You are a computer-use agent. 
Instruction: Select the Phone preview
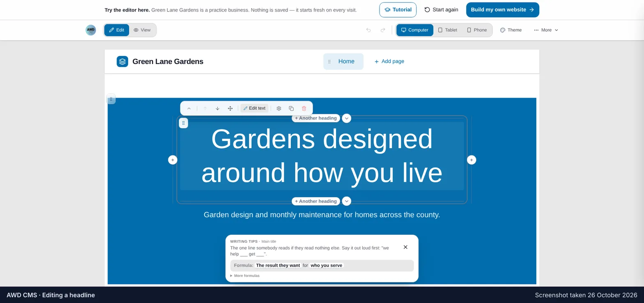point(477,30)
